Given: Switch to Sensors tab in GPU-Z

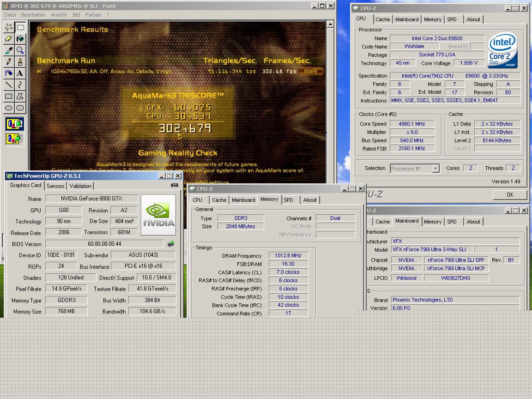Looking at the screenshot, I should click(55, 186).
